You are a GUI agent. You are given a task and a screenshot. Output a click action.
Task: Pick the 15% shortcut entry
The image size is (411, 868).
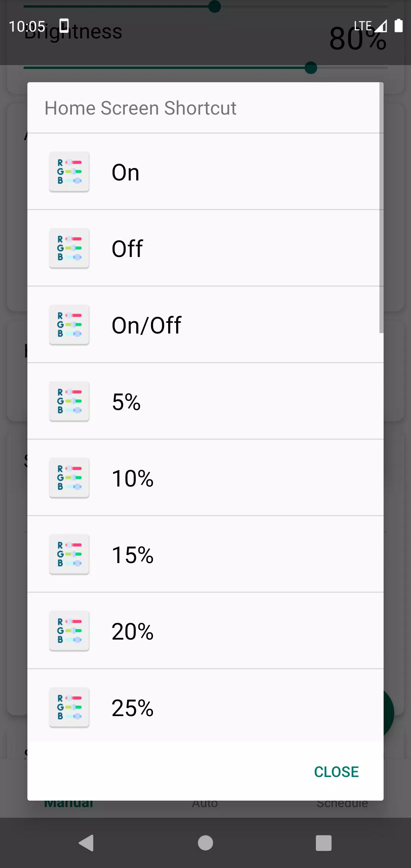click(x=205, y=554)
